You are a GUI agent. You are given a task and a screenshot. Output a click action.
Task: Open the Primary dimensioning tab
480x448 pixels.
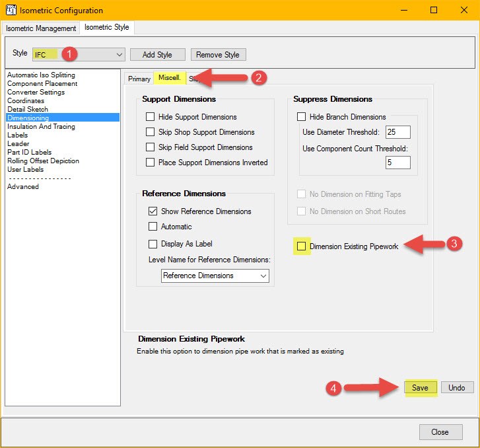coord(139,79)
